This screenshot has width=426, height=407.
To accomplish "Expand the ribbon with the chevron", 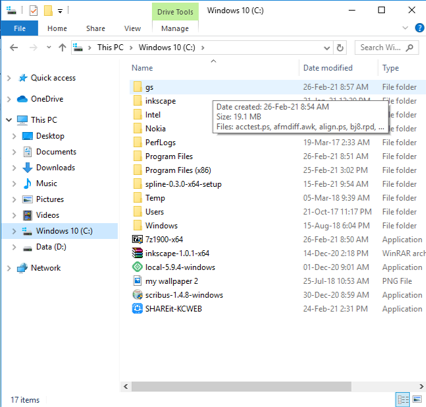I will point(405,28).
